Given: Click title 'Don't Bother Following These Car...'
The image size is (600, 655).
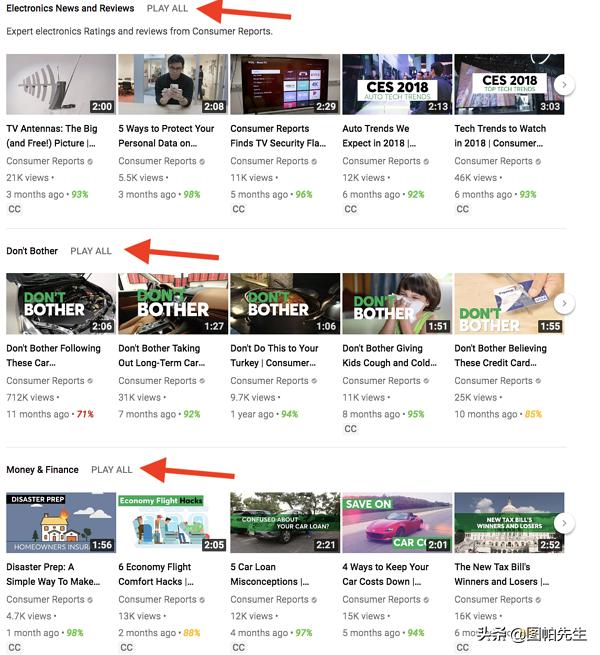Looking at the screenshot, I should (x=53, y=355).
